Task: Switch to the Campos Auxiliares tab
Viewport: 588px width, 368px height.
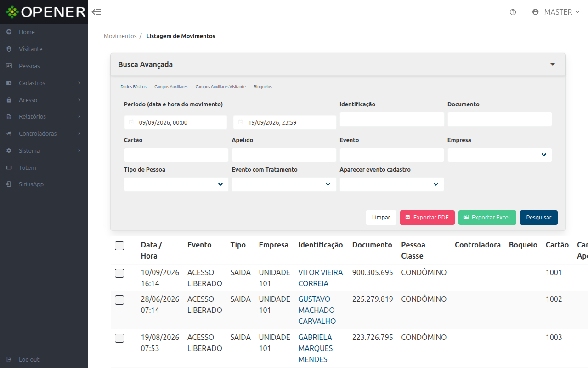Action: [171, 87]
